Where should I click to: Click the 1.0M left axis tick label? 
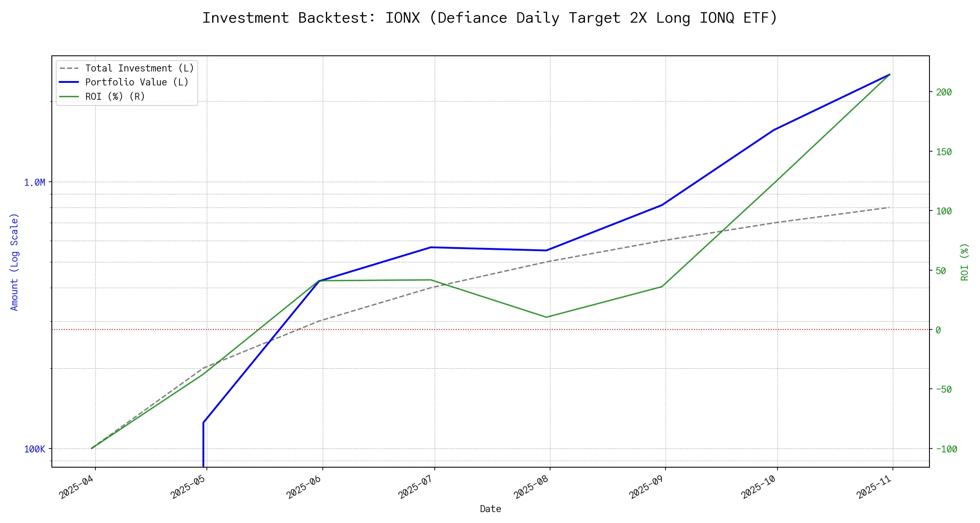pos(34,183)
